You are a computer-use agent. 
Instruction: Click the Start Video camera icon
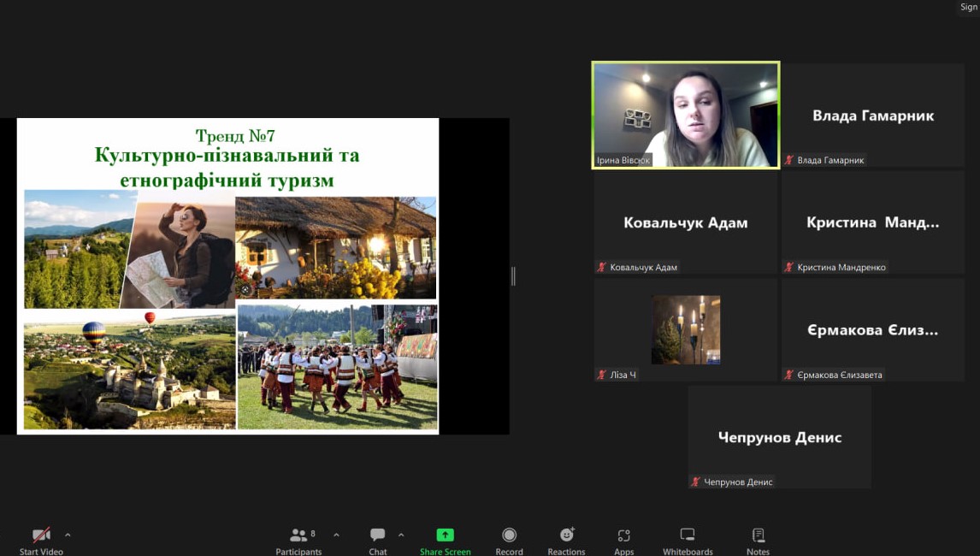point(41,535)
